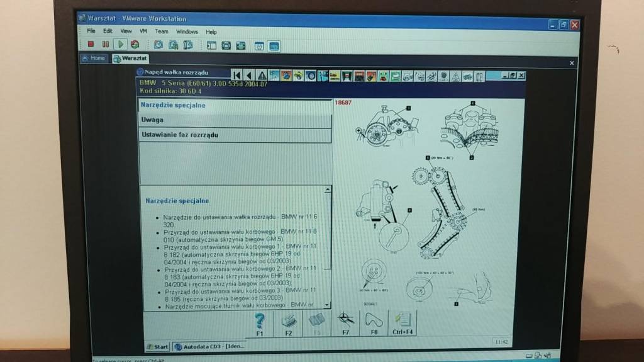Screen dimensions: 644x362
Task: Select the Warsztat tab
Action: (131, 59)
